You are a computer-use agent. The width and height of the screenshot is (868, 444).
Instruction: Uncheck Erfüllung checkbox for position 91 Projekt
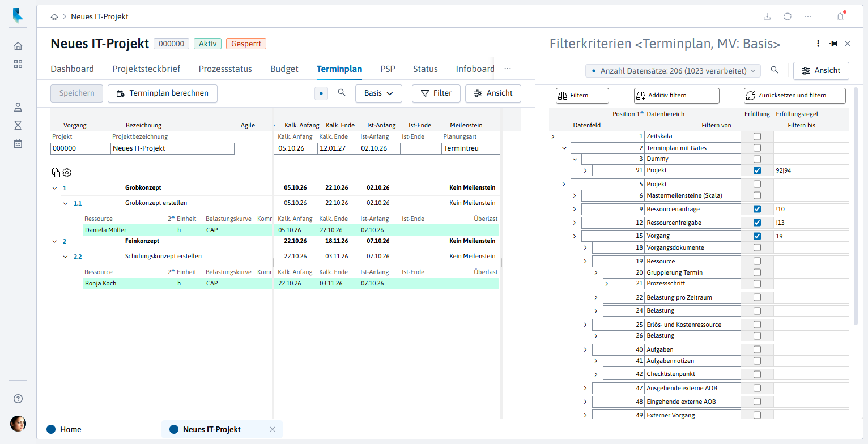pos(757,170)
